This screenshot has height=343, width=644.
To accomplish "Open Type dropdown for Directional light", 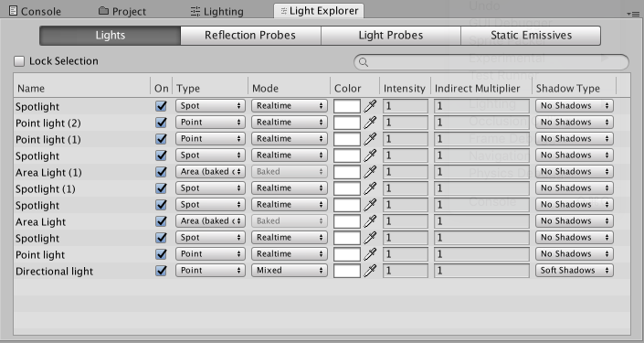I will click(210, 270).
